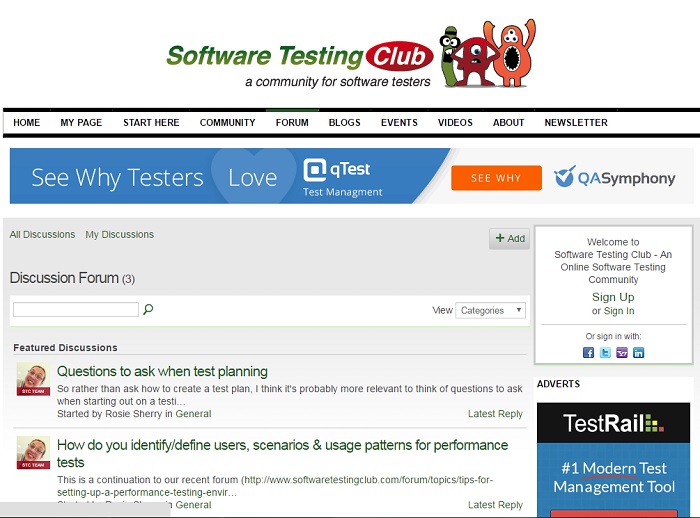Image resolution: width=700 pixels, height=518 pixels.
Task: Click inside the forum search field
Action: pyautogui.click(x=76, y=310)
